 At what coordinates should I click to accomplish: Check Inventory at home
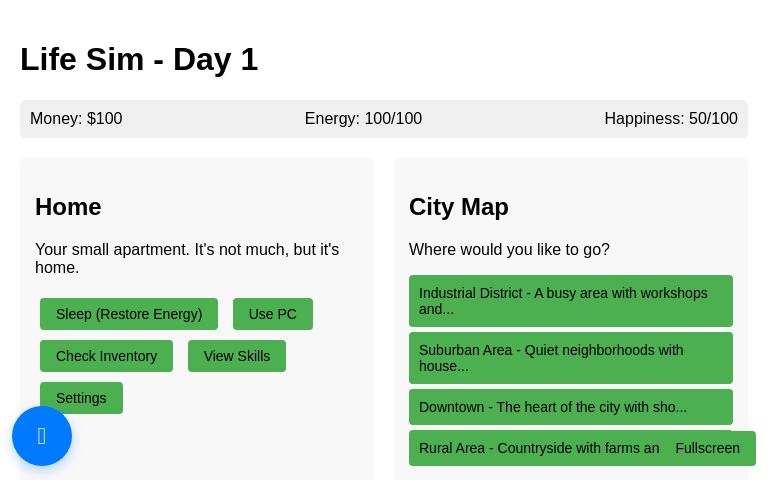pyautogui.click(x=106, y=356)
